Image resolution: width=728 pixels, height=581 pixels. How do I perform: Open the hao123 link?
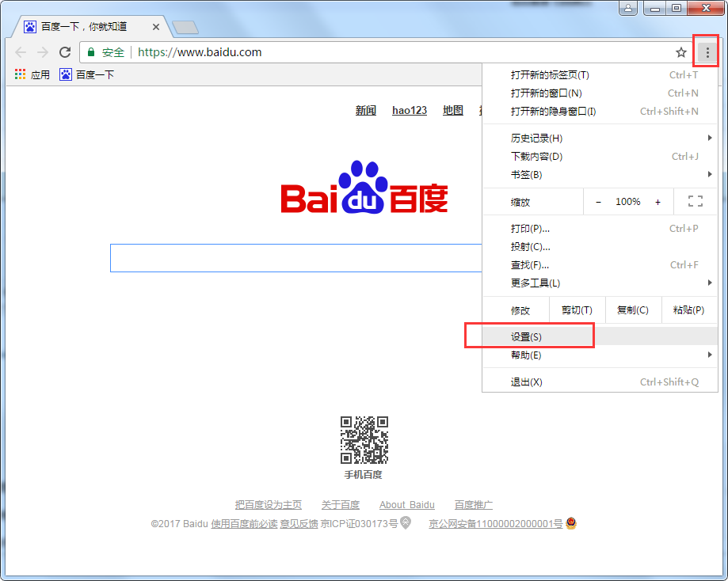coord(409,110)
